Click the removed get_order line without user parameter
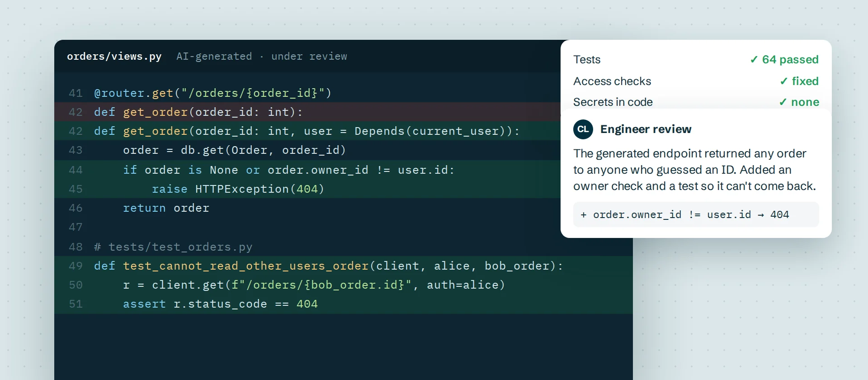868x380 pixels. click(307, 112)
